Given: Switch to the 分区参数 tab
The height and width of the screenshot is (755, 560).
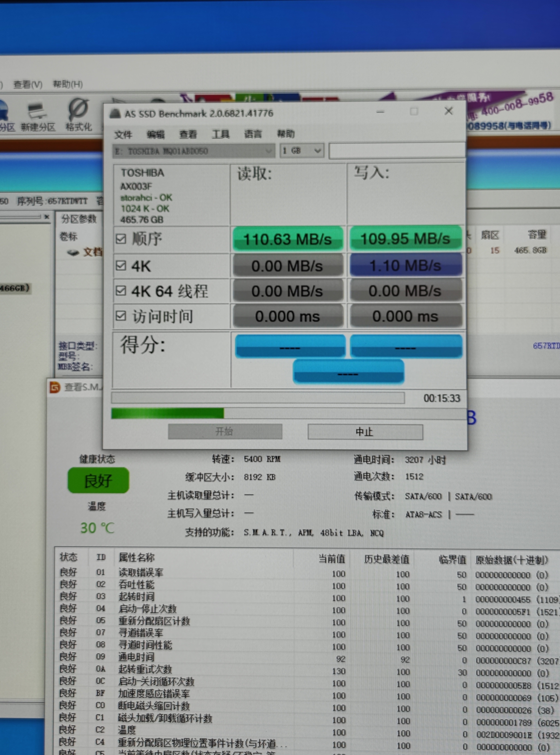Looking at the screenshot, I should pos(79,219).
